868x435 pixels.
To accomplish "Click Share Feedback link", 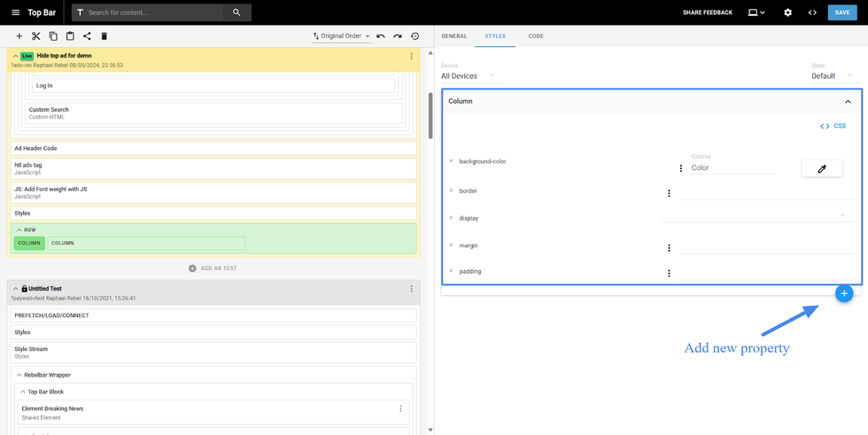I will (707, 12).
